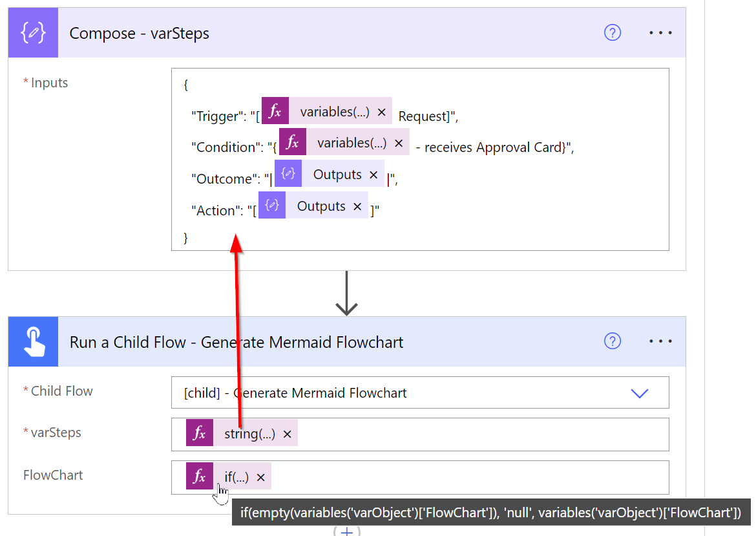Viewport: 756px width, 536px height.
Task: Open help for Run a Child Flow
Action: point(613,341)
